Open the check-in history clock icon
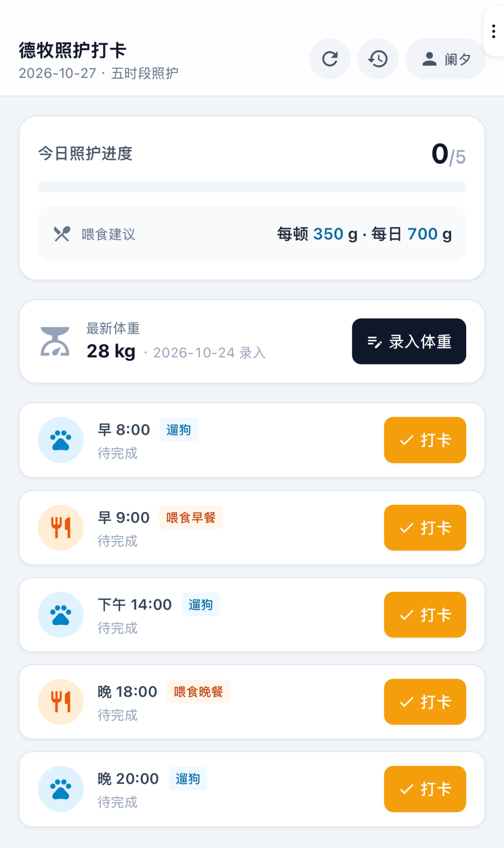The height and width of the screenshot is (848, 504). [378, 59]
